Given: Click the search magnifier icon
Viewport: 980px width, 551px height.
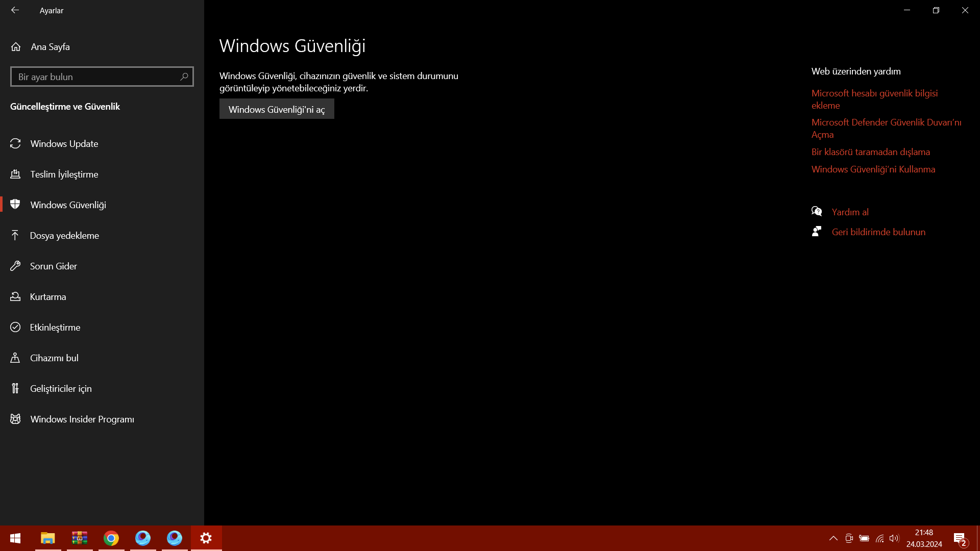Looking at the screenshot, I should [x=184, y=77].
